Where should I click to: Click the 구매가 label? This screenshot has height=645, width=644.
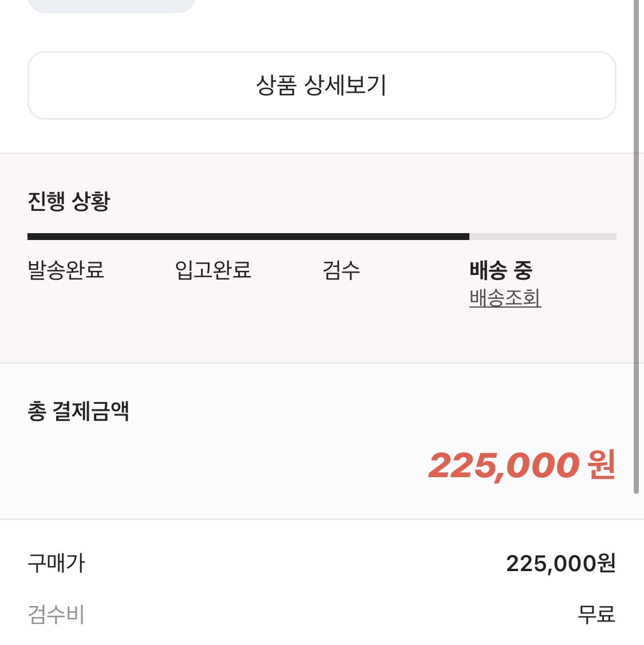pos(56,563)
